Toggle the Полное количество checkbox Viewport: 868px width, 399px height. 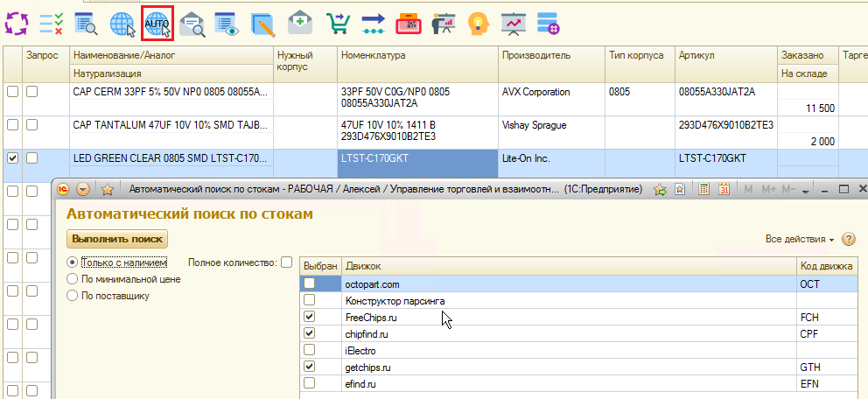pyautogui.click(x=286, y=262)
